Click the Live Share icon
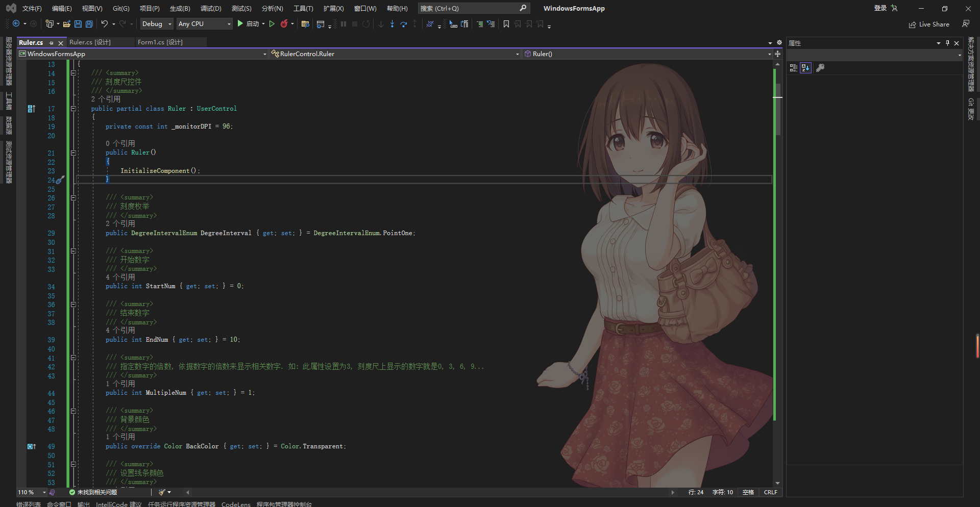 tap(912, 24)
